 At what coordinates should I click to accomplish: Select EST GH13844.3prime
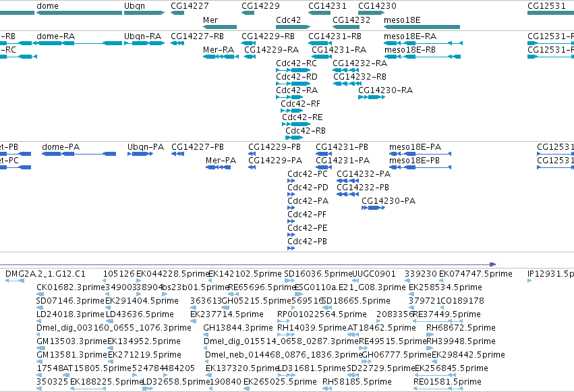click(x=205, y=335)
